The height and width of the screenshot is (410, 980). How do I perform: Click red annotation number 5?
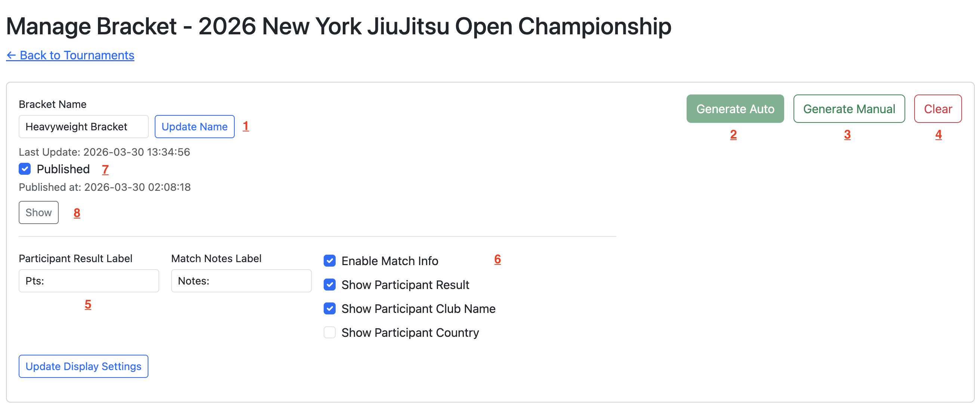pos(88,304)
